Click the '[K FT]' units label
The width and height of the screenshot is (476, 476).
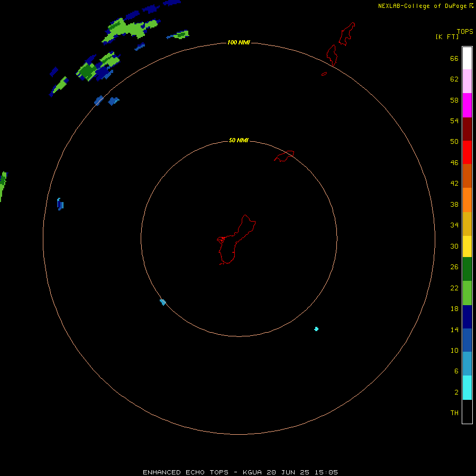coord(447,37)
